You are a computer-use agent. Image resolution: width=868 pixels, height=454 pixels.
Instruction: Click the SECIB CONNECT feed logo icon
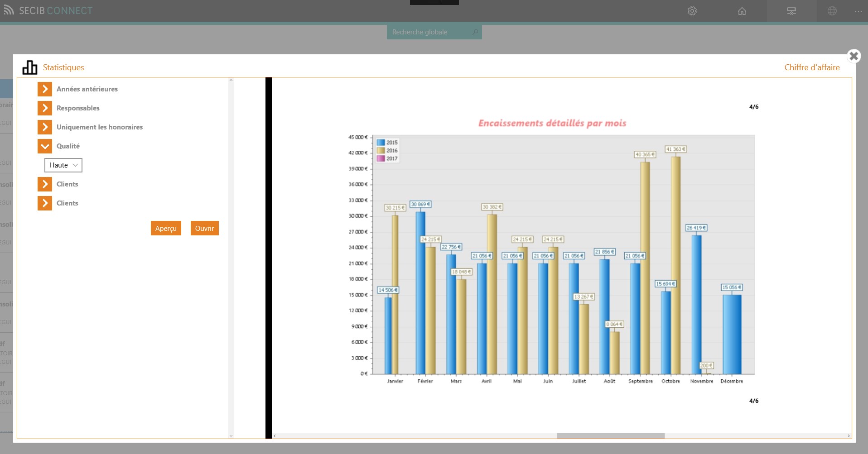tap(9, 10)
